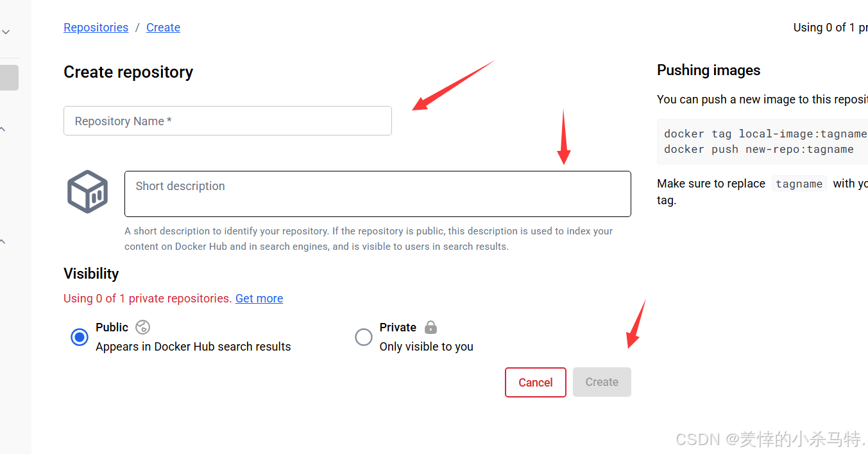Image resolution: width=868 pixels, height=454 pixels.
Task: Select the highlighted gray sidebar item
Action: pos(9,78)
